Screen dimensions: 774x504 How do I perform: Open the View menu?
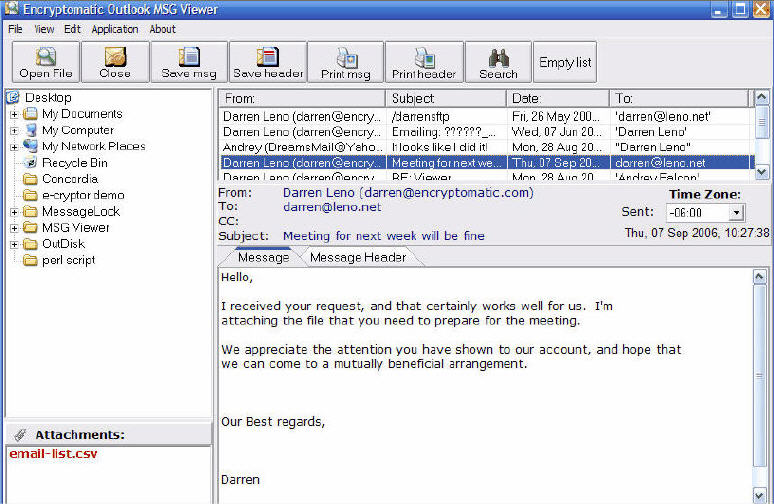[x=44, y=29]
